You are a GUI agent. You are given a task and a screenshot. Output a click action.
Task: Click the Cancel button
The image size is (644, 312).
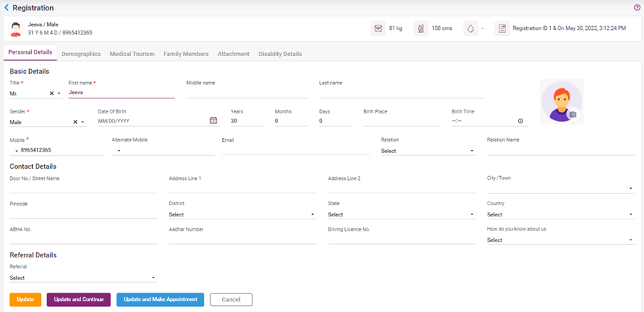231,299
